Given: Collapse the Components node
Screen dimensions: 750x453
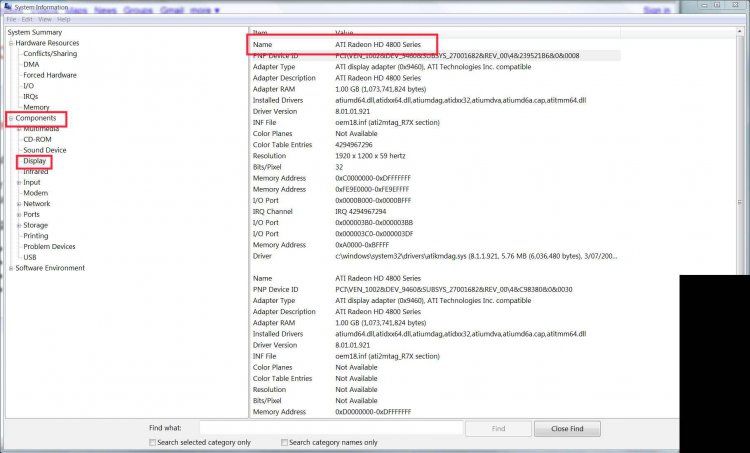Looking at the screenshot, I should (11, 118).
